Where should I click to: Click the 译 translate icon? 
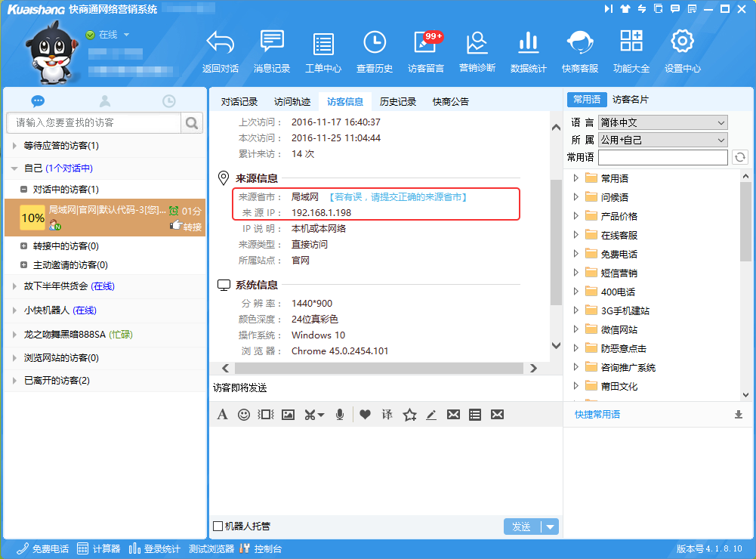[x=387, y=415]
